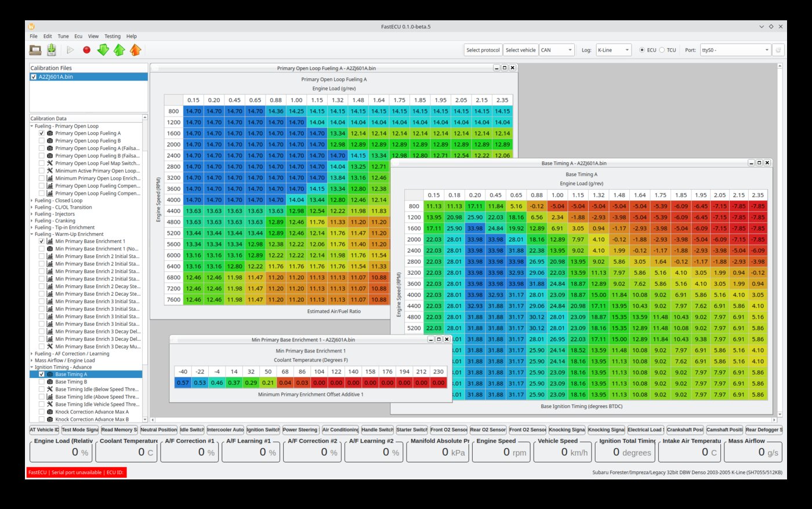Expand the Fueling - Cranking group
812x509 pixels.
[x=32, y=221]
